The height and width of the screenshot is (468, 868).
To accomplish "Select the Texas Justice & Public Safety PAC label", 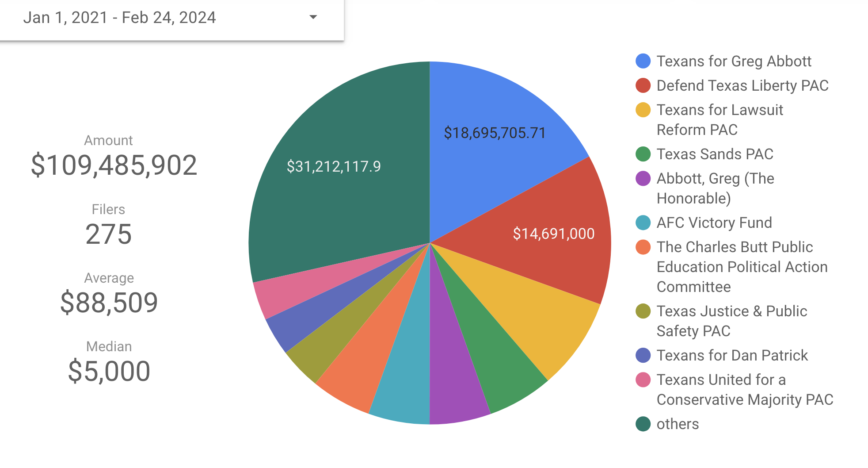I will (x=732, y=321).
